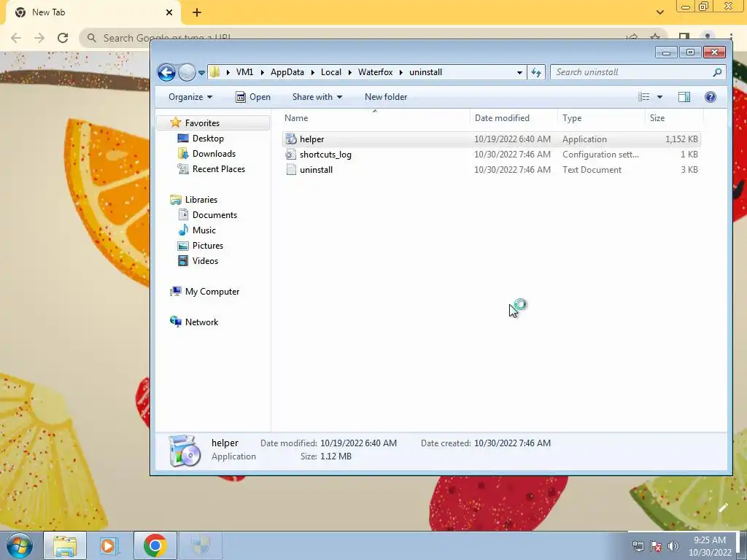Click the helper file icon
Screen dimensions: 747x560
click(x=291, y=139)
